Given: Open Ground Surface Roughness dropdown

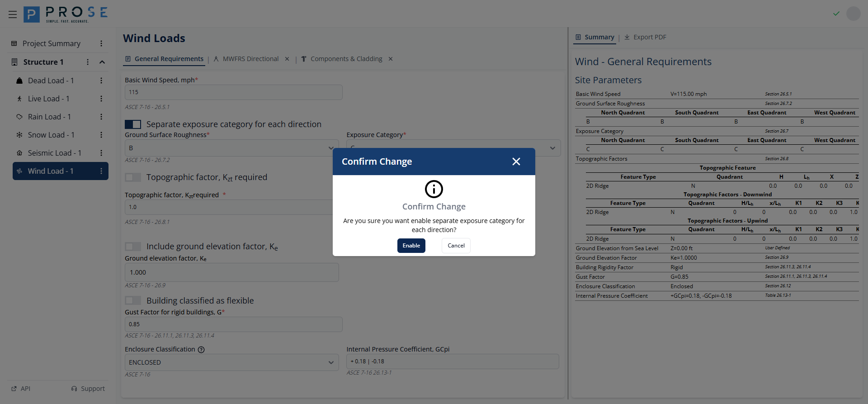Looking at the screenshot, I should click(x=231, y=148).
